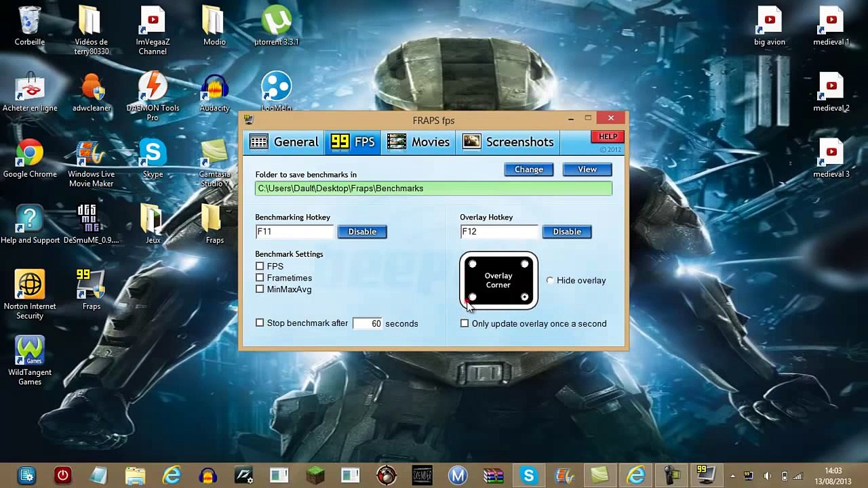Select the medieval 3 video shortcut

pos(831,159)
